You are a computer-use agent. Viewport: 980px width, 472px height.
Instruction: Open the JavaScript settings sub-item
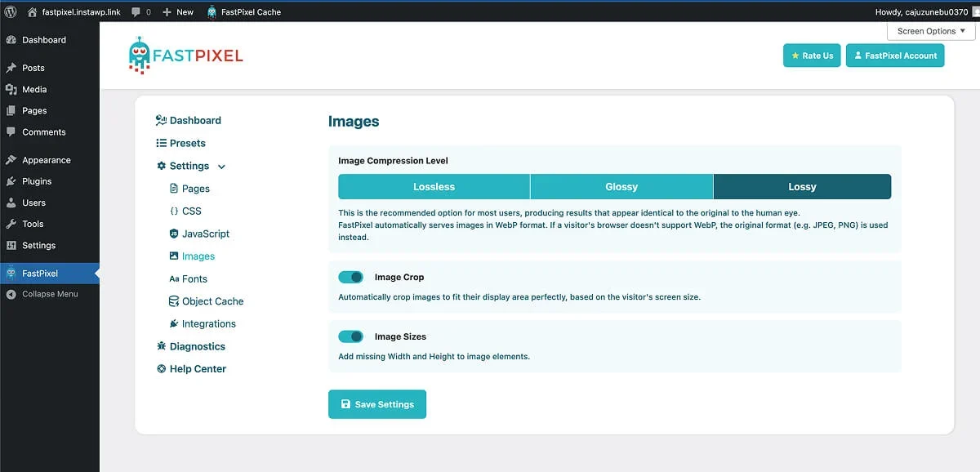click(199, 234)
